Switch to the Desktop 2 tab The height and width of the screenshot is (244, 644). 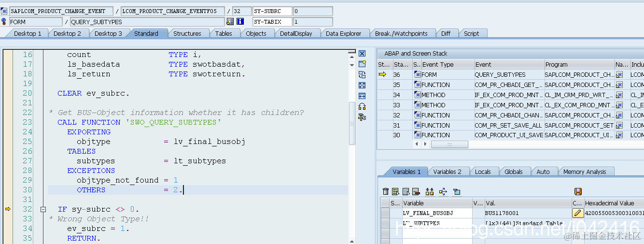coord(67,33)
